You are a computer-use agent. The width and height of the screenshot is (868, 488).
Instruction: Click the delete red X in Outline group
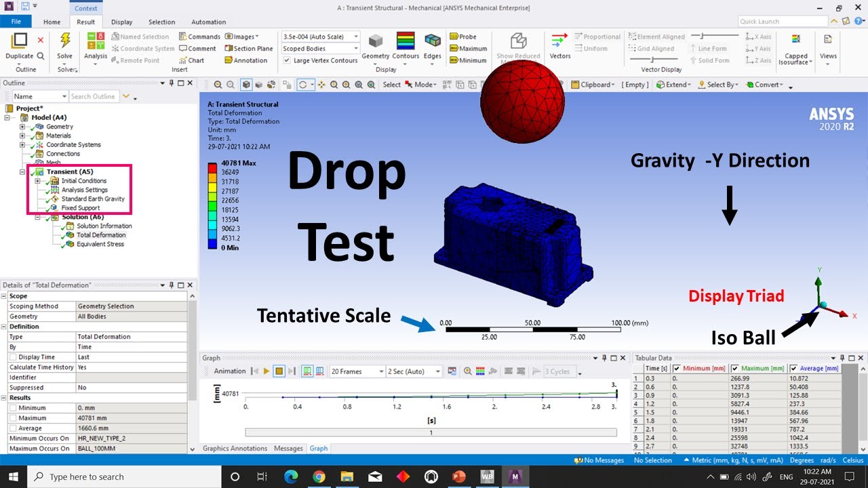tap(41, 41)
